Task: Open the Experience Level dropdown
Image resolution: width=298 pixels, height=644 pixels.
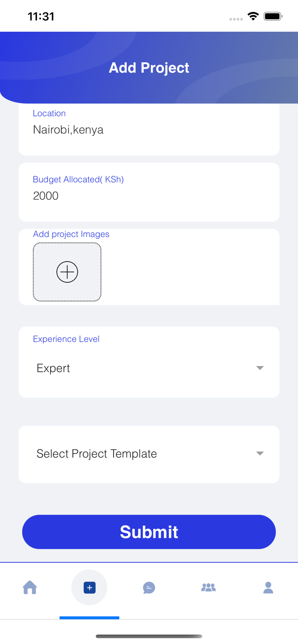Action: [149, 368]
